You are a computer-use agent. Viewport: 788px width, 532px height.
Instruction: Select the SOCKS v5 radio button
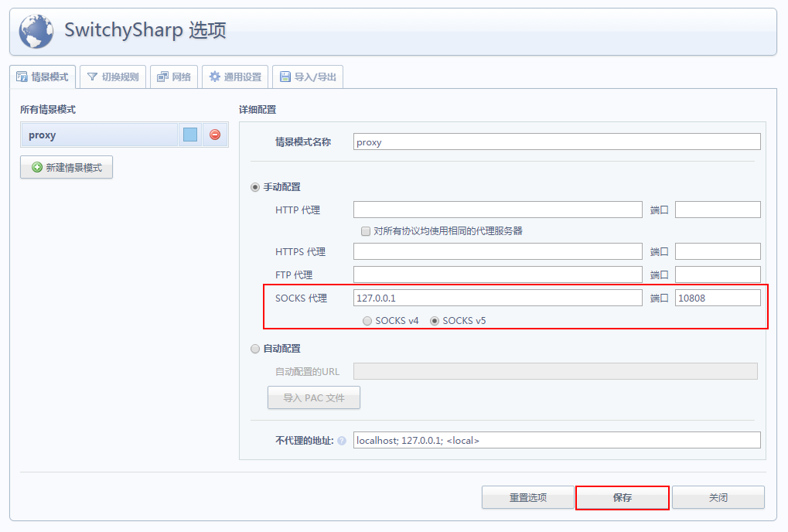435,321
